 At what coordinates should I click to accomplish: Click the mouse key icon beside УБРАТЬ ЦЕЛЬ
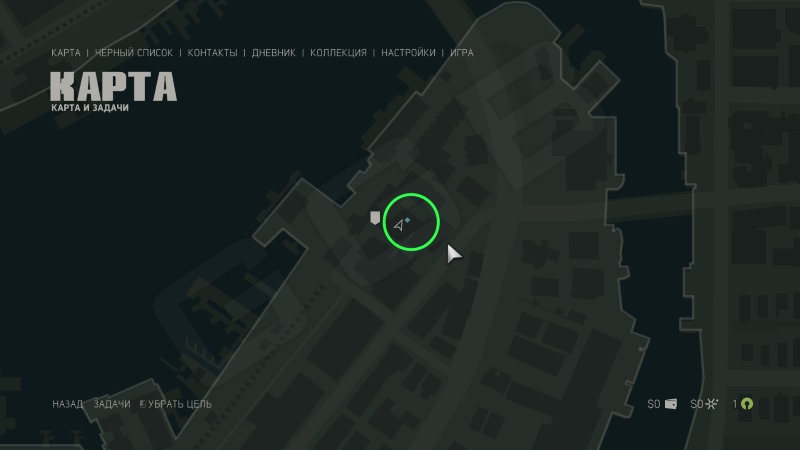pyautogui.click(x=143, y=404)
